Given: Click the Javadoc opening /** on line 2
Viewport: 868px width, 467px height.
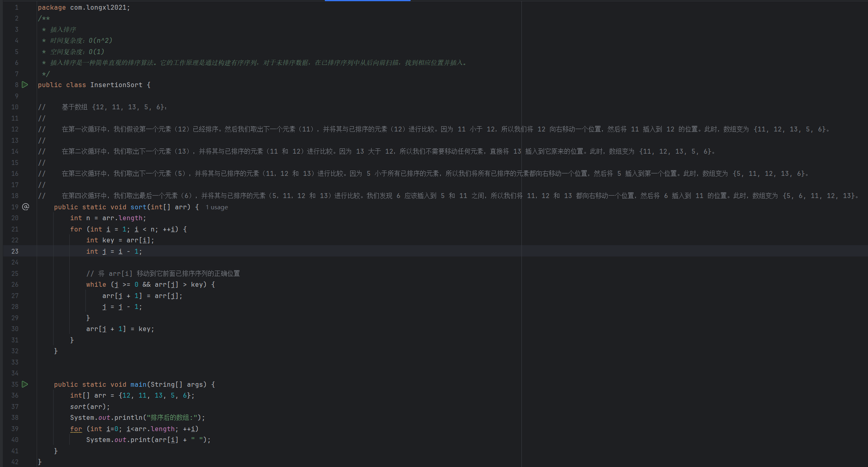Looking at the screenshot, I should (x=44, y=19).
